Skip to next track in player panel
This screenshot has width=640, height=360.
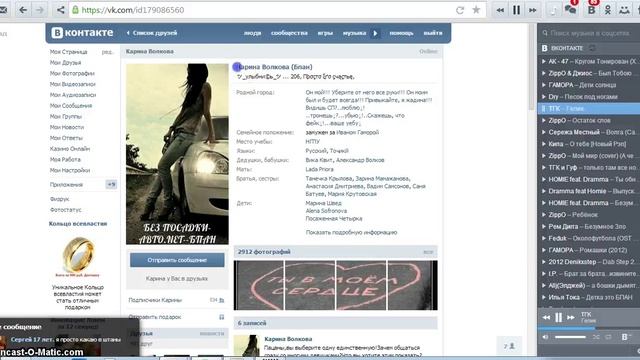571,317
